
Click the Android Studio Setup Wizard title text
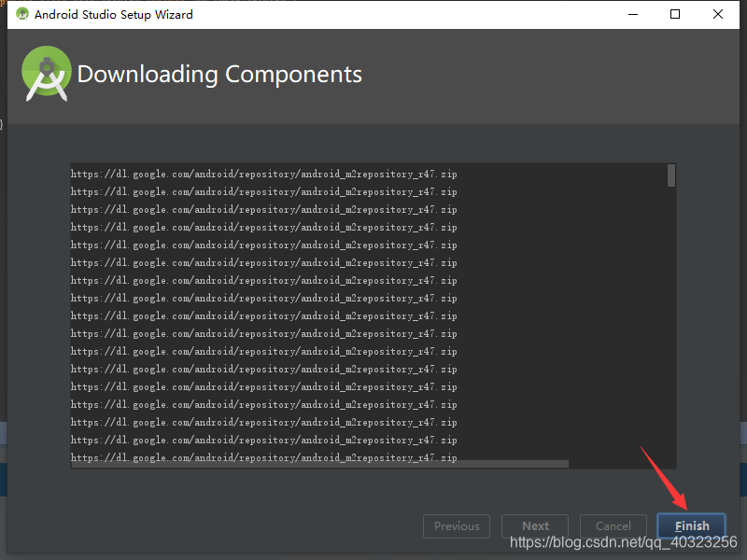pyautogui.click(x=113, y=15)
